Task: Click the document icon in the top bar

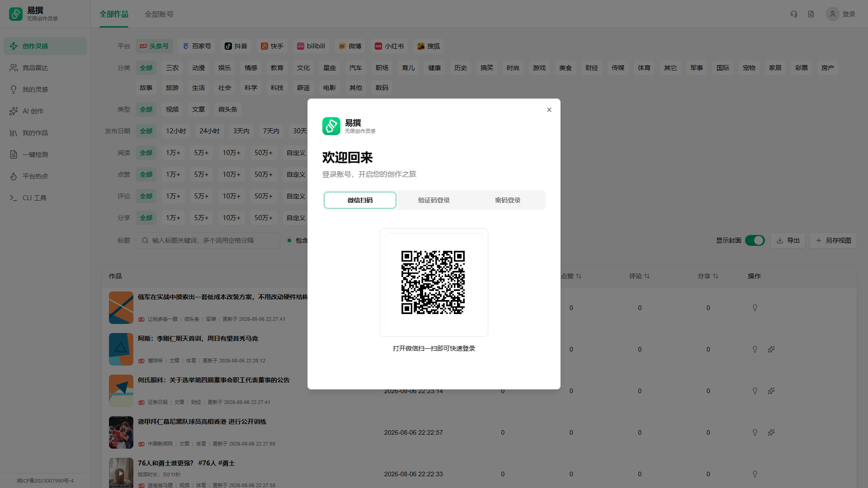Action: tap(811, 14)
